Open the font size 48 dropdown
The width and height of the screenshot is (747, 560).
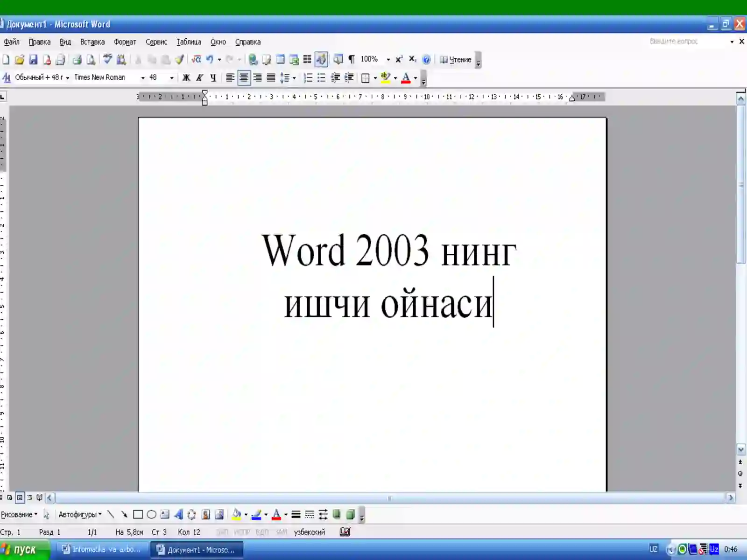[172, 78]
